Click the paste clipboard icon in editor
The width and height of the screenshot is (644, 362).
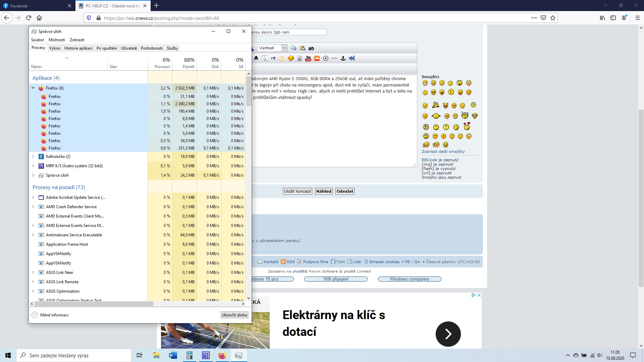coord(302,48)
